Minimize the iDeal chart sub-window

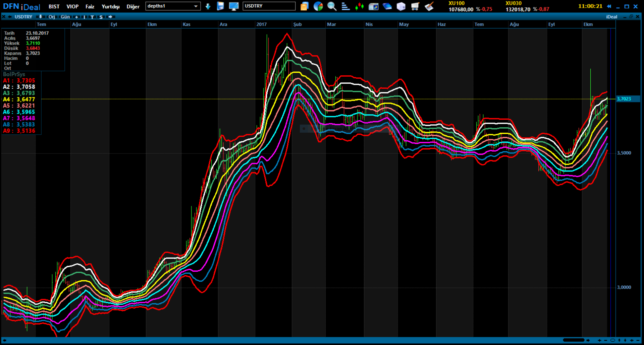tap(625, 17)
